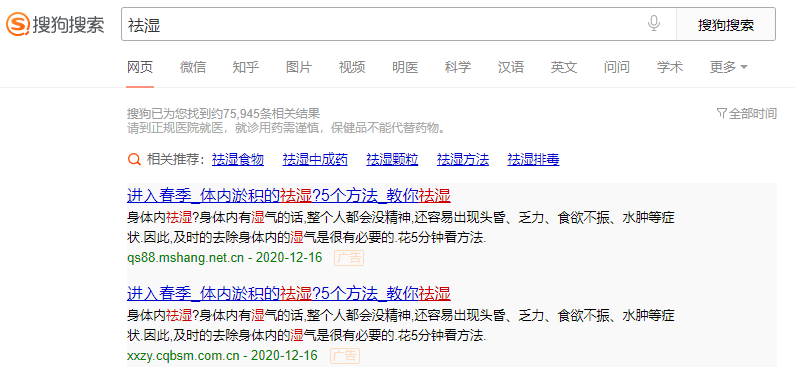
Task: Select the 学术 tab
Action: click(x=670, y=67)
